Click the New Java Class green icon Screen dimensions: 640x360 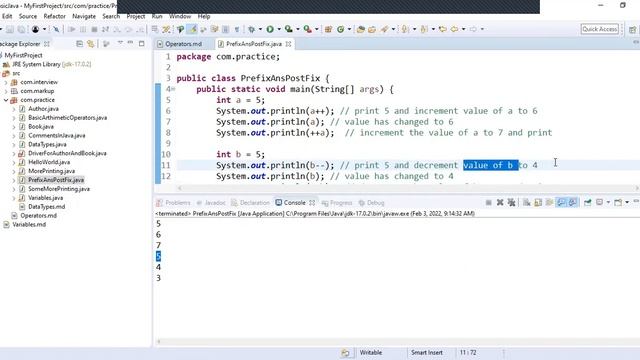coord(340,29)
